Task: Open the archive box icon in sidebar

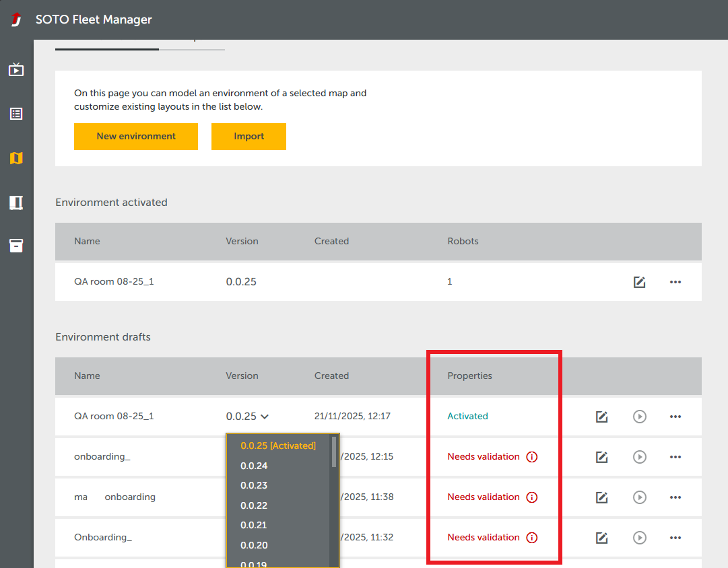Action: tap(16, 246)
